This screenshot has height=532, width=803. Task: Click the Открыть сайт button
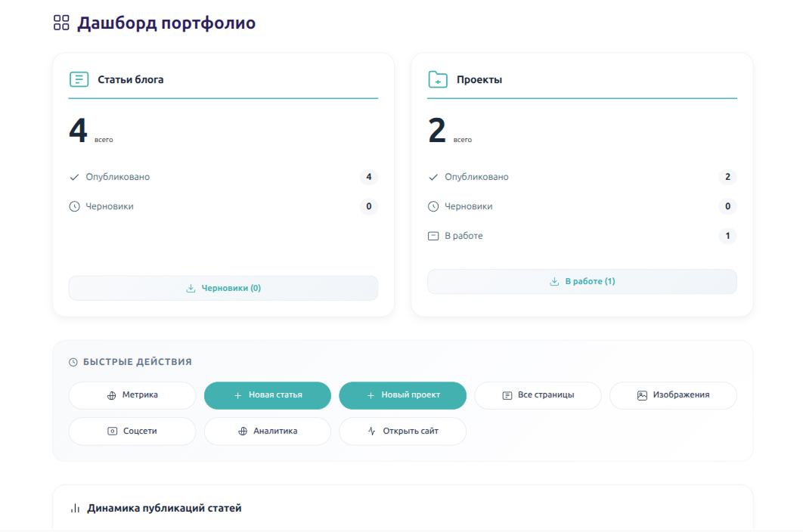(402, 431)
